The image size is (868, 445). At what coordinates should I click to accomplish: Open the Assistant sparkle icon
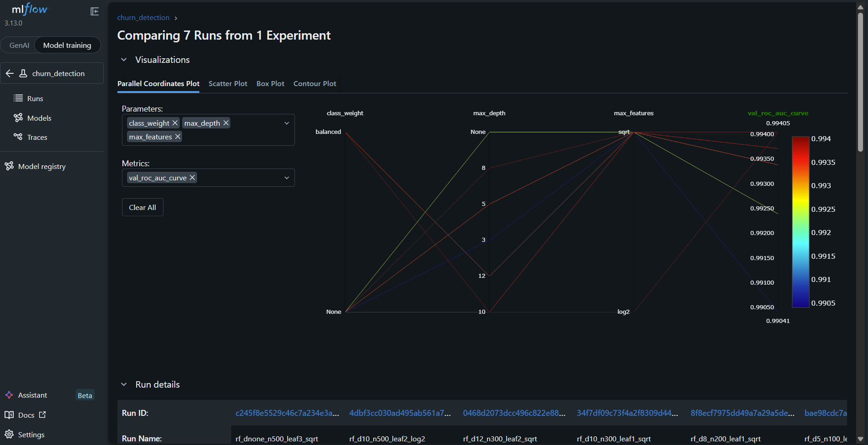9,395
